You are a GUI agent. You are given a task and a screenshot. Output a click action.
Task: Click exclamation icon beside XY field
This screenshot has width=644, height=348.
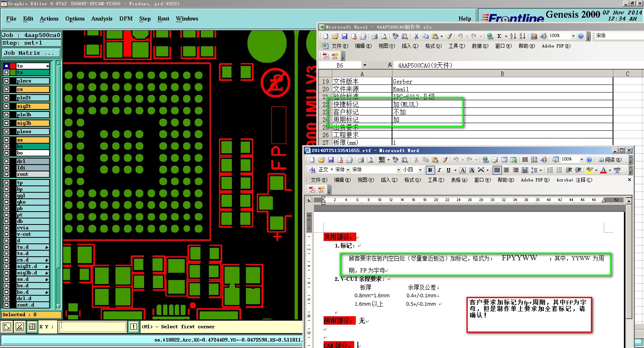(x=134, y=327)
